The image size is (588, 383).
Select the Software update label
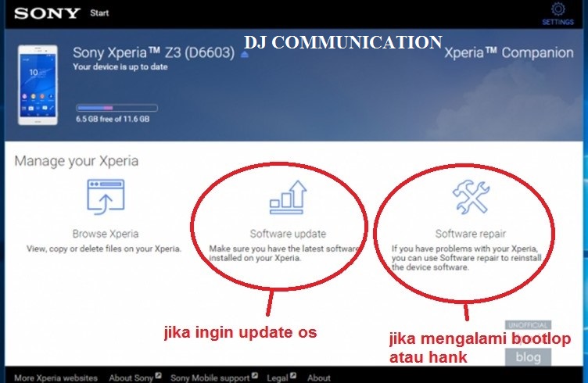click(x=288, y=234)
